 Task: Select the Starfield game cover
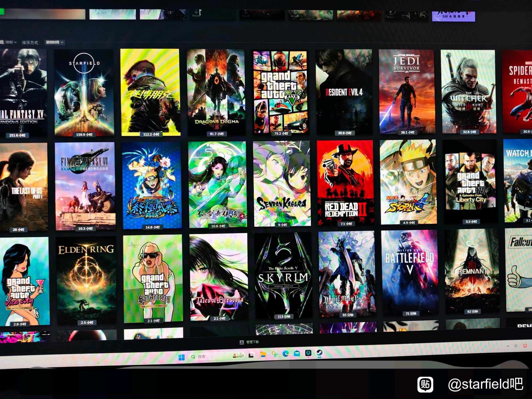point(84,92)
